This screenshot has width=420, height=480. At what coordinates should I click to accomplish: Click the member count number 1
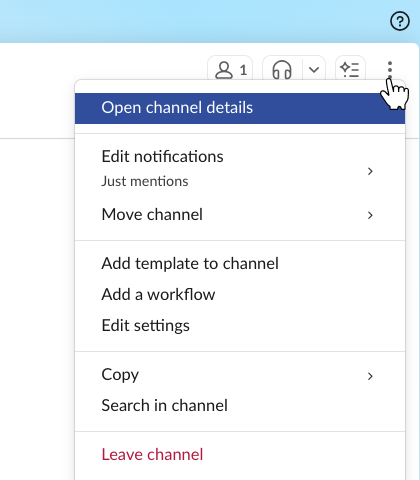[x=243, y=70]
